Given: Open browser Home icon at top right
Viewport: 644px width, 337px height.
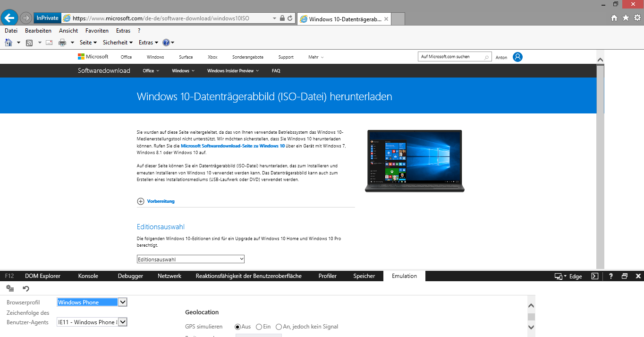Looking at the screenshot, I should tap(614, 18).
